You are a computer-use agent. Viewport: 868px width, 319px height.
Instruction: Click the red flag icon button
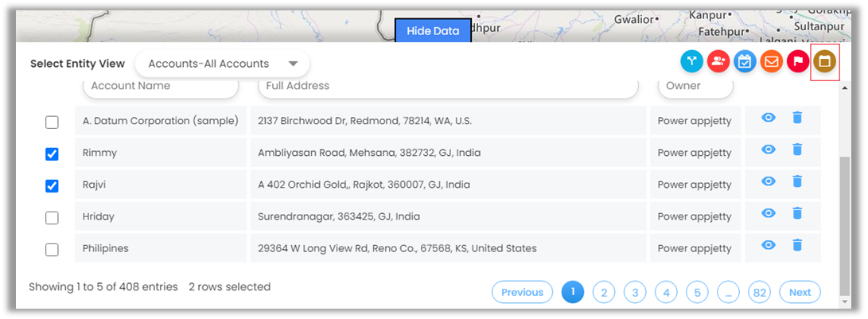pos(798,61)
